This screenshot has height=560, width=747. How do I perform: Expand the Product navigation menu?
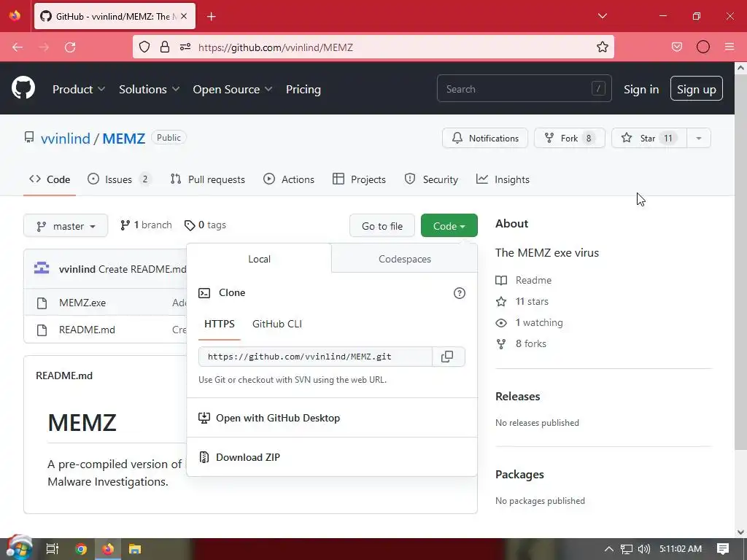tap(79, 89)
